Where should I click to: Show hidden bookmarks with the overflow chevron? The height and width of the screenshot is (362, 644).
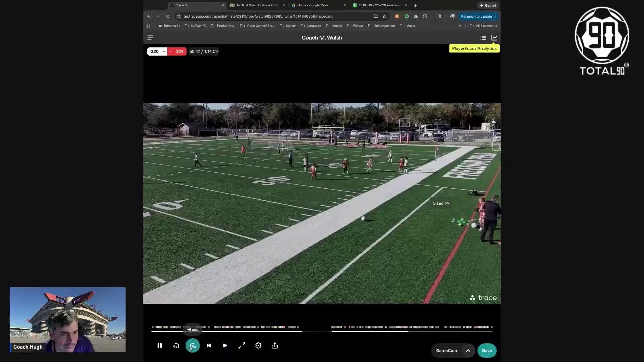(459, 26)
